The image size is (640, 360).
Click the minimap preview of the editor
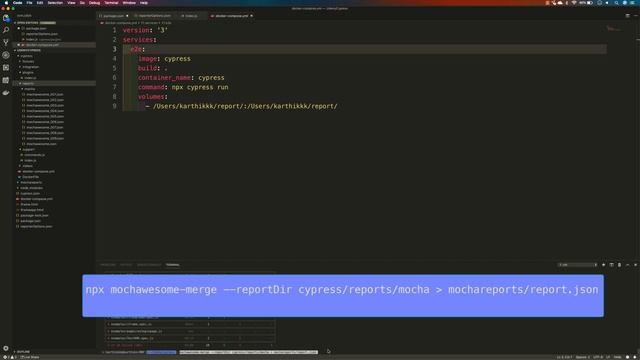point(613,29)
